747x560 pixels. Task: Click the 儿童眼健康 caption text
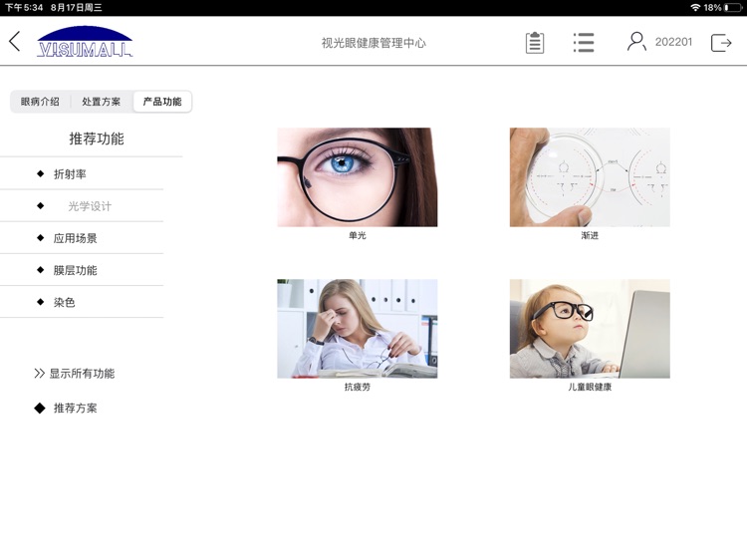tap(590, 387)
